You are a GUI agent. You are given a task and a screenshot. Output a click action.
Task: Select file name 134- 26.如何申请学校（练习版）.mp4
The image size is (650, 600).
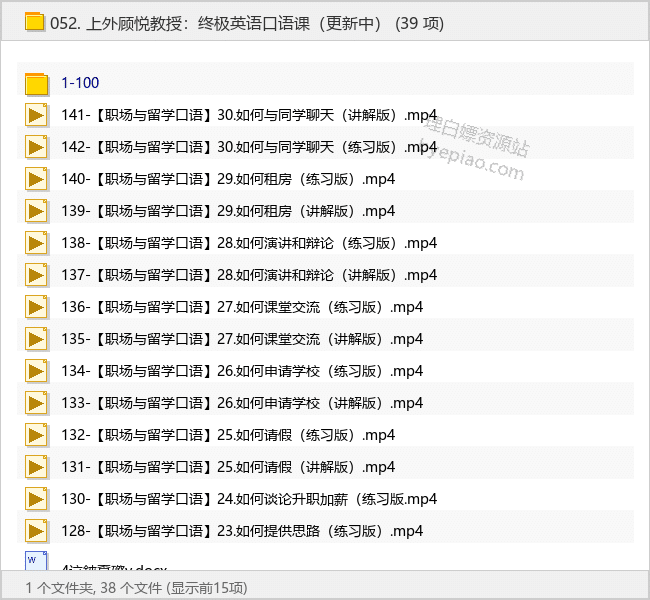[242, 371]
